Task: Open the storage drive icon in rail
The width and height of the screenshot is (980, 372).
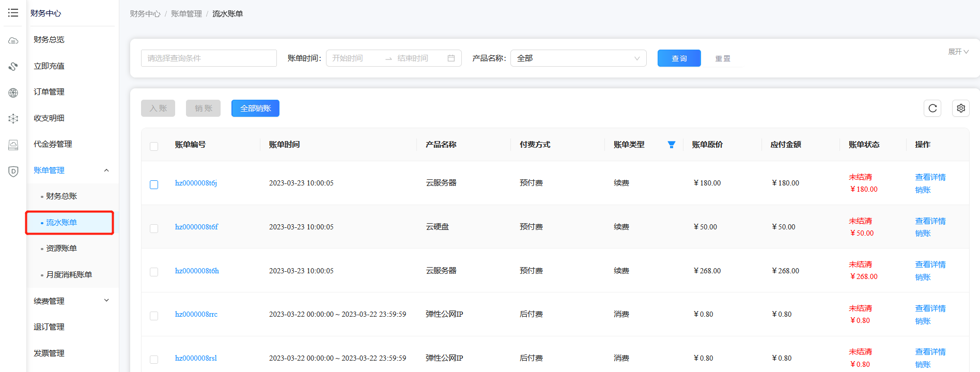Action: pos(13,145)
